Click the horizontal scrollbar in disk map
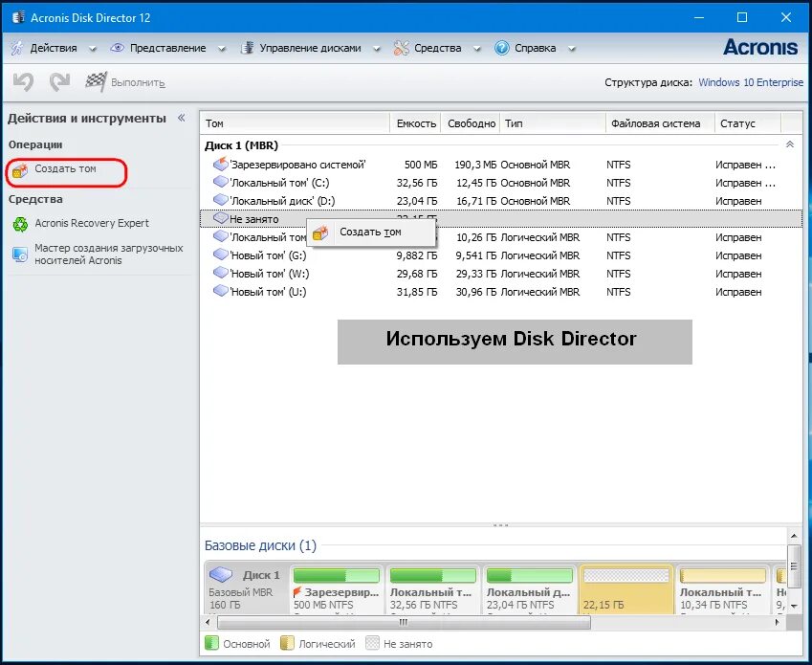 [x=404, y=622]
